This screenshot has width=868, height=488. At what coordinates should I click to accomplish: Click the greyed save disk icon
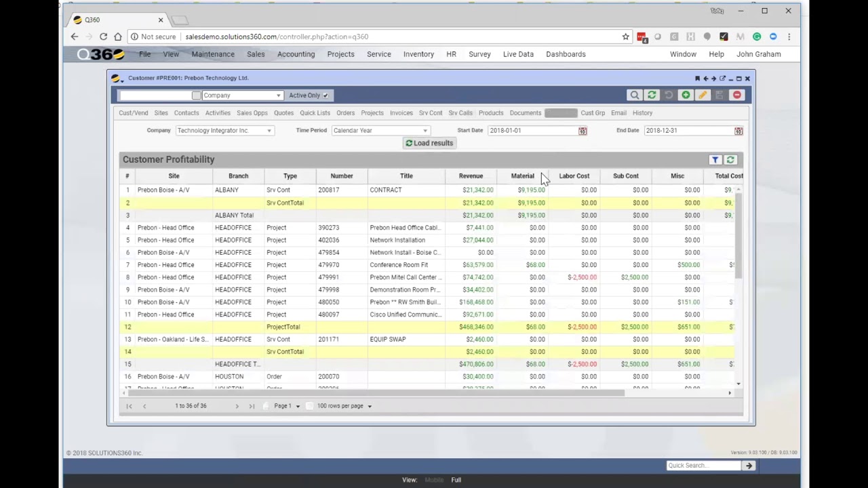(x=719, y=96)
